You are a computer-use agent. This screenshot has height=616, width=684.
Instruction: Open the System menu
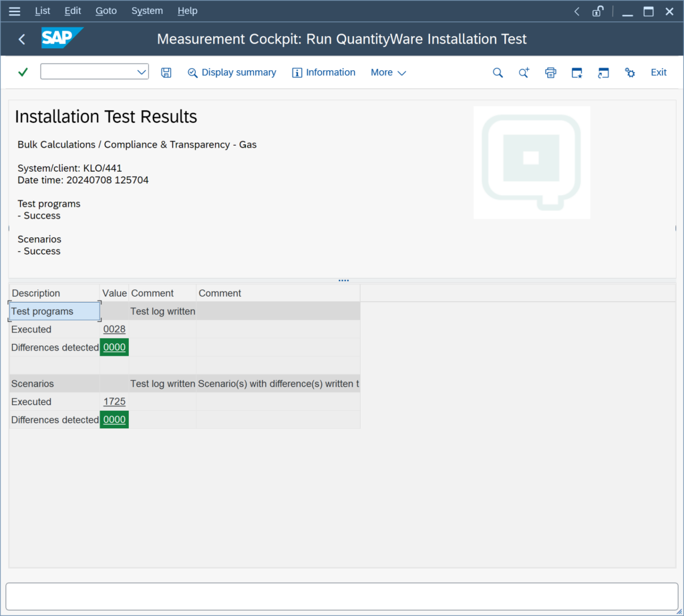[147, 11]
